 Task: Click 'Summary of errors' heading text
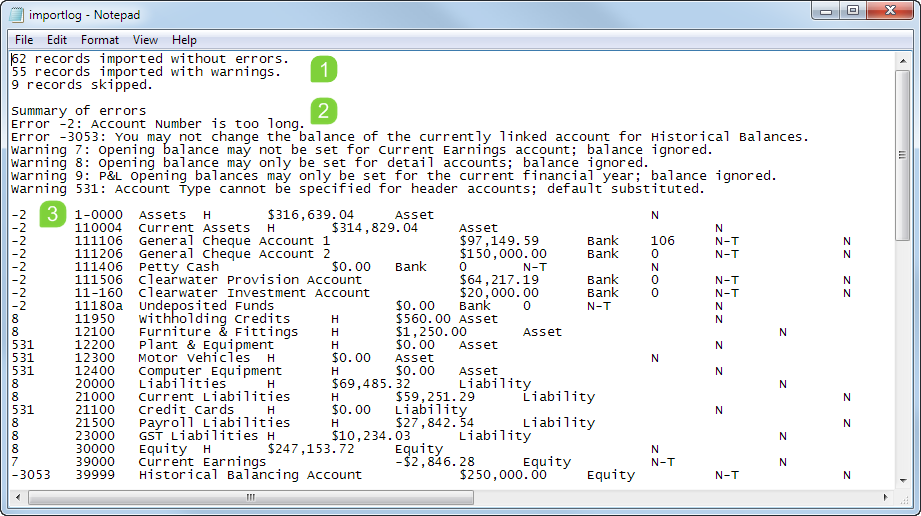79,110
